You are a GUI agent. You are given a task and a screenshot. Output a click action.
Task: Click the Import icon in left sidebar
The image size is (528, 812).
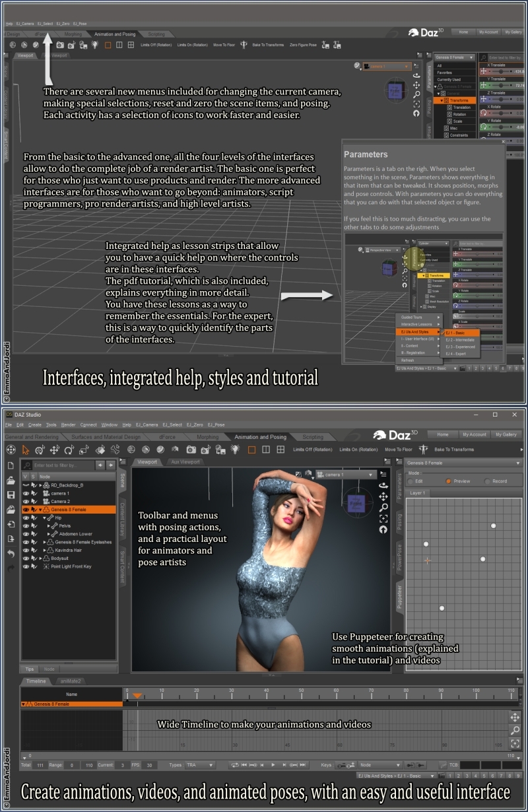11,524
